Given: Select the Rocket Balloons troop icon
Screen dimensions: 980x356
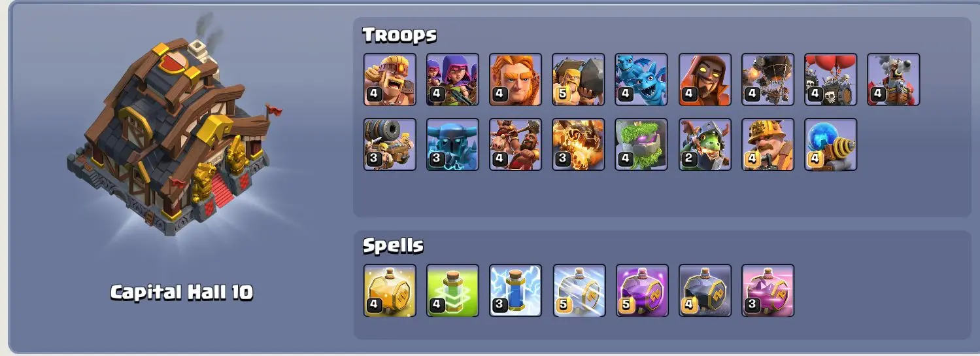Looking at the screenshot, I should point(768,80).
